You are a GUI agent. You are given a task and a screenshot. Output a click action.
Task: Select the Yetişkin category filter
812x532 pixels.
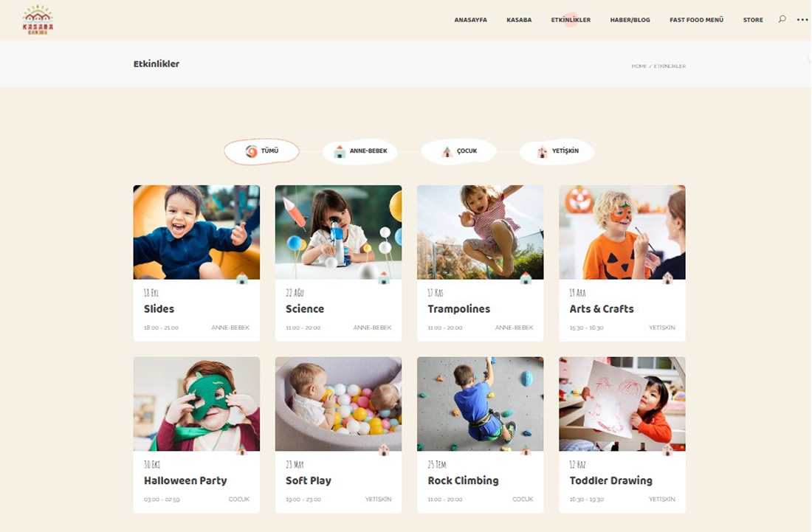[x=557, y=151]
